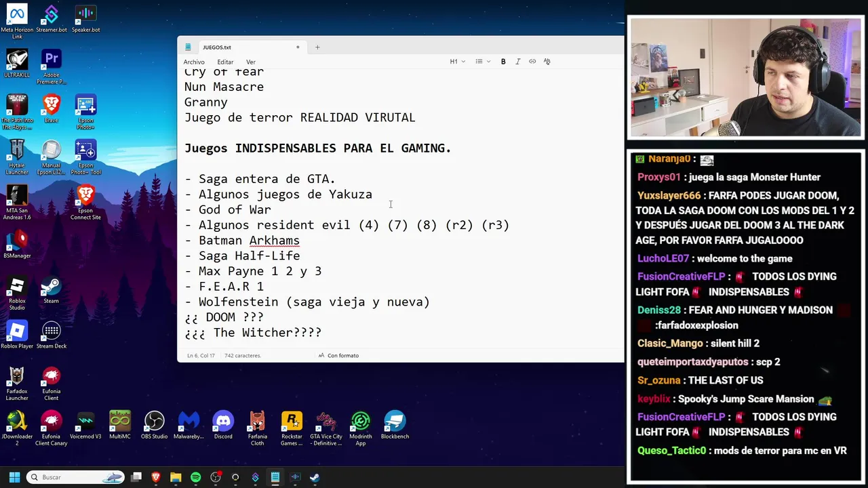Click the line 'Juego de terror REALIDAD VIRUTAL'
Screen dimensions: 868x488
point(300,117)
